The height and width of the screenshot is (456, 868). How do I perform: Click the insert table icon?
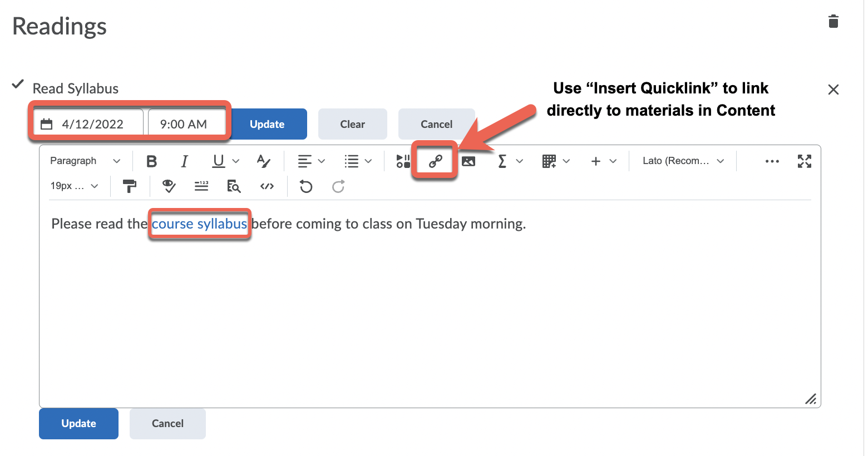(549, 161)
